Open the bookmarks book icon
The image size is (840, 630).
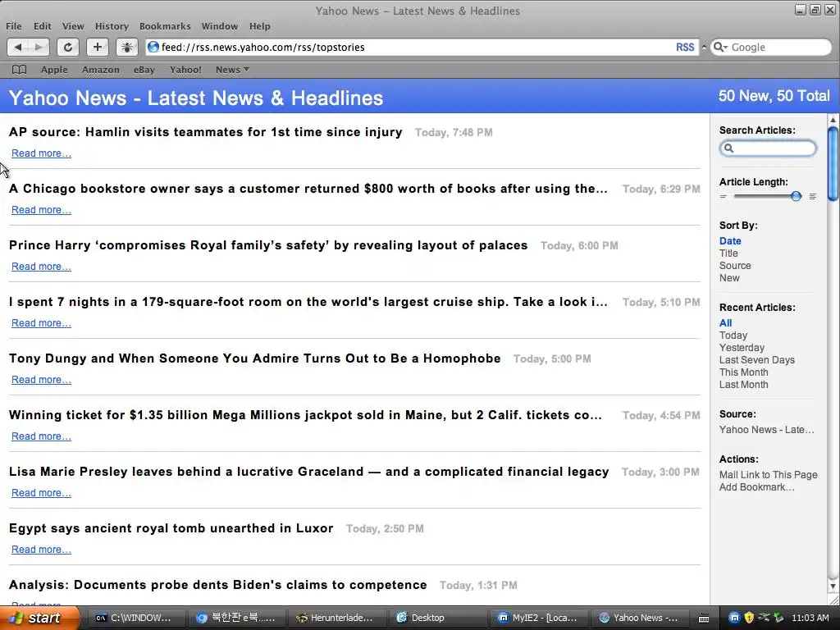[x=20, y=70]
